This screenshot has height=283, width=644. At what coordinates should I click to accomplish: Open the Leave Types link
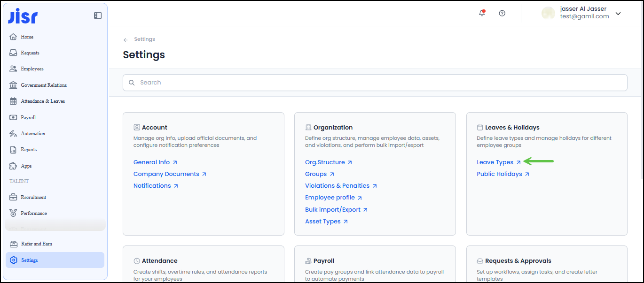(495, 162)
